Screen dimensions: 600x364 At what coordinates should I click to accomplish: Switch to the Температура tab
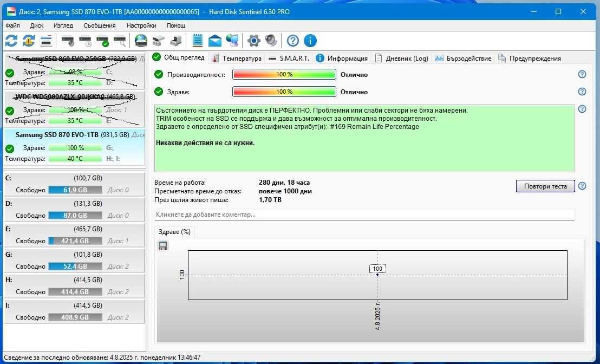[x=237, y=58]
